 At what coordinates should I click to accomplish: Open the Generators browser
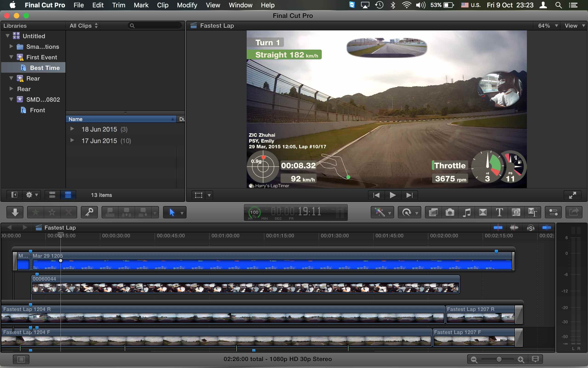point(516,212)
